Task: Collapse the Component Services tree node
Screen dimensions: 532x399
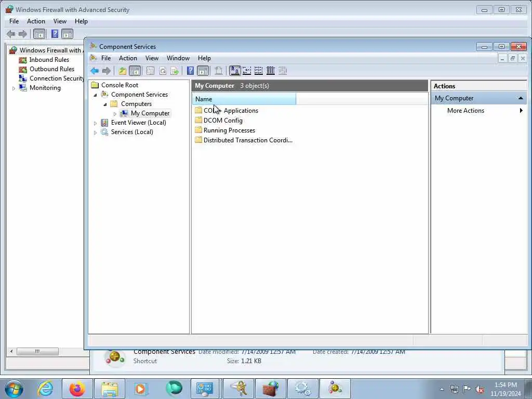Action: [x=96, y=95]
